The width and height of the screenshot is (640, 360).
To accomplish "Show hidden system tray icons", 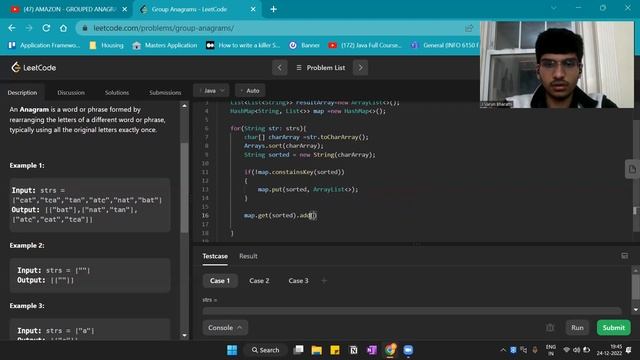I will pyautogui.click(x=503, y=350).
